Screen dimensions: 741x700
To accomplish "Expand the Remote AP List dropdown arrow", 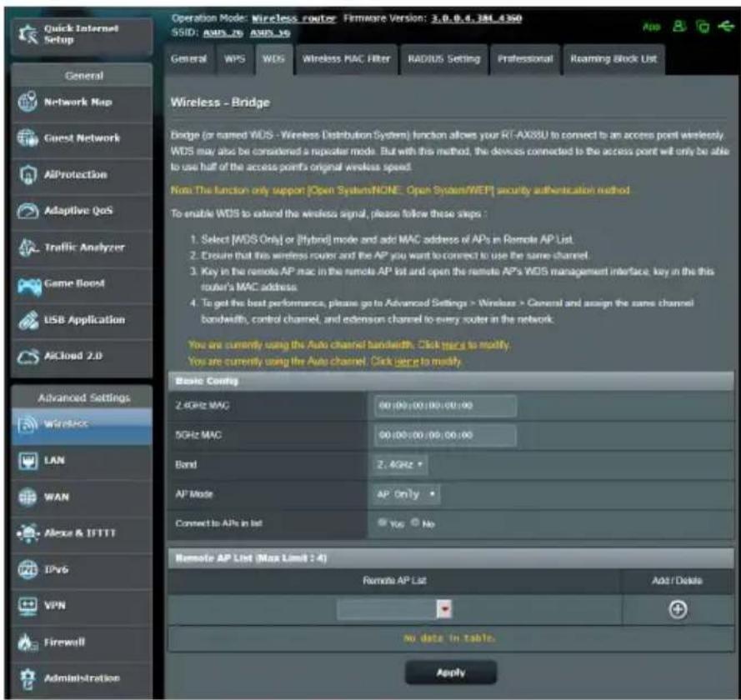I will (x=444, y=609).
